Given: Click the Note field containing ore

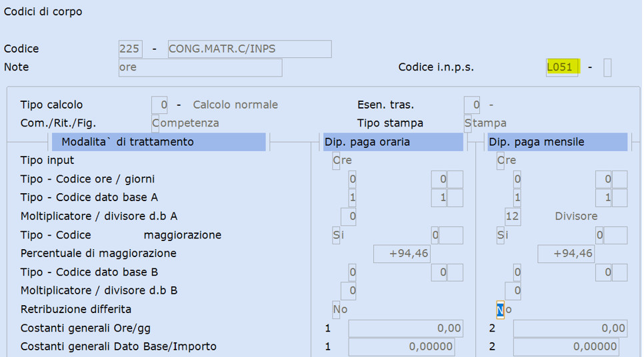Looking at the screenshot, I should pos(200,67).
